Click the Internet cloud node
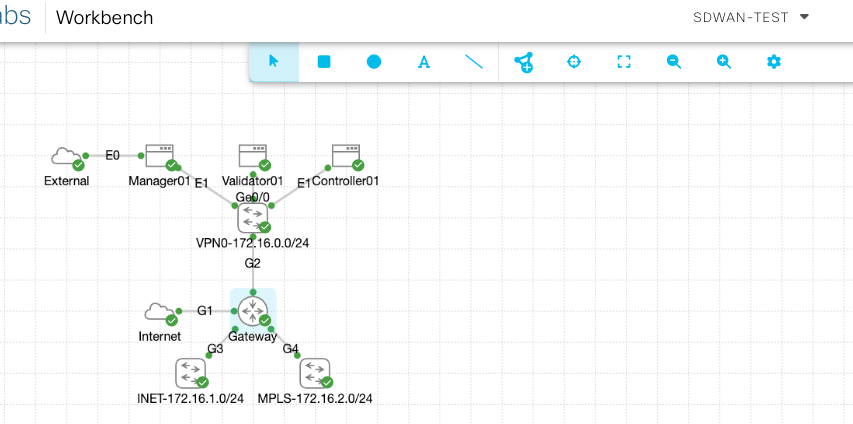The image size is (853, 424). pyautogui.click(x=159, y=311)
